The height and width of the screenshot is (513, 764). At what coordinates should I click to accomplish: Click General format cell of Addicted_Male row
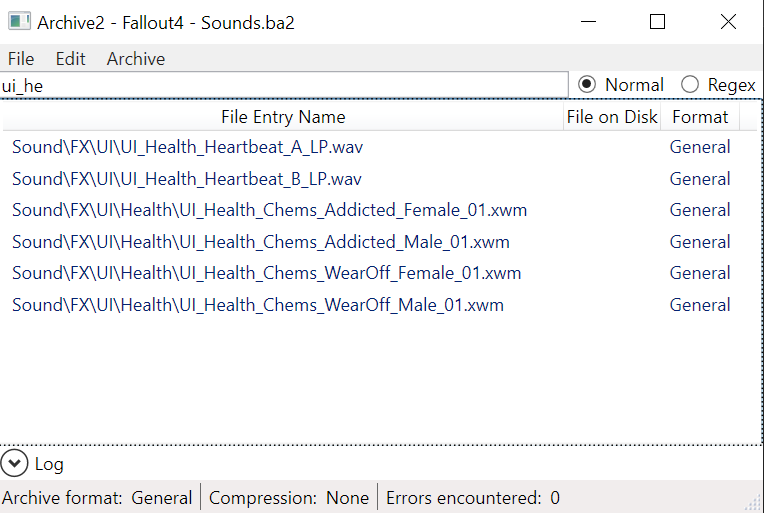(x=700, y=242)
